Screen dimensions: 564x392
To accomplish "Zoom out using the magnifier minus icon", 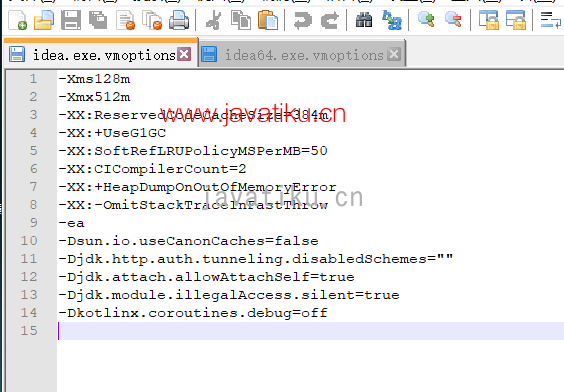I will click(453, 20).
